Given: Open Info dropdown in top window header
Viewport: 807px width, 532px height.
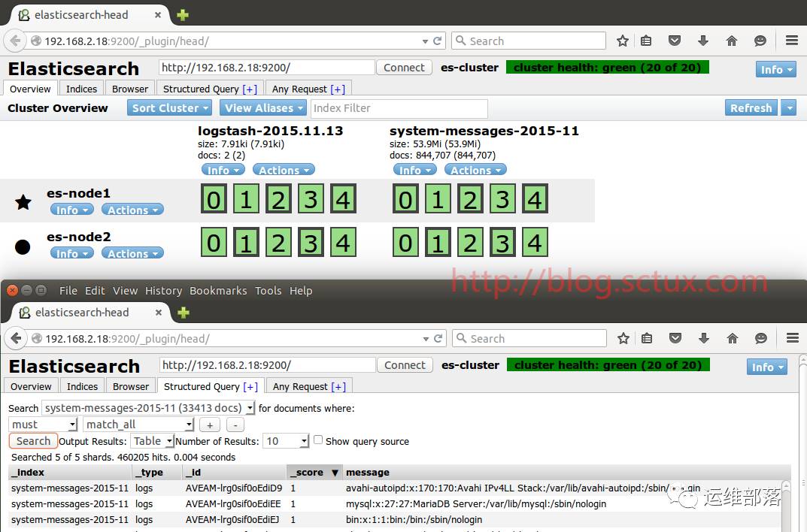Looking at the screenshot, I should (775, 69).
